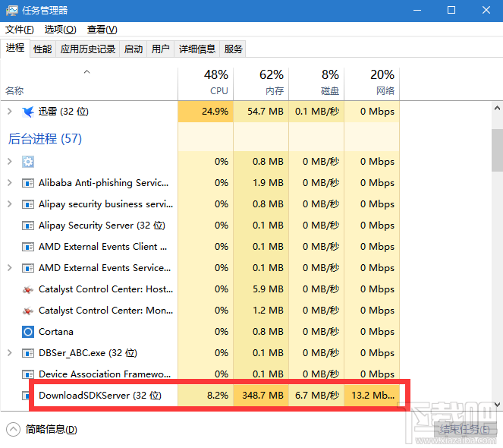Select the 进程 tab
Viewport: 503px width, 448px height.
tap(15, 48)
